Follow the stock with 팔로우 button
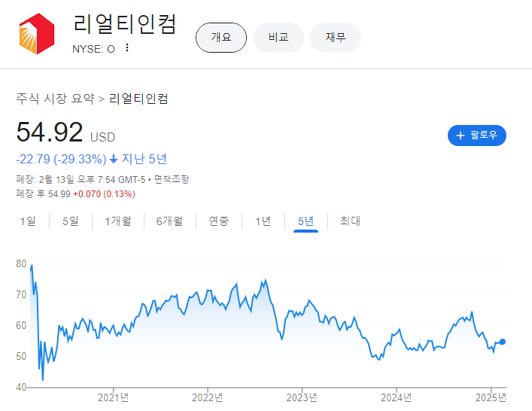 477,135
